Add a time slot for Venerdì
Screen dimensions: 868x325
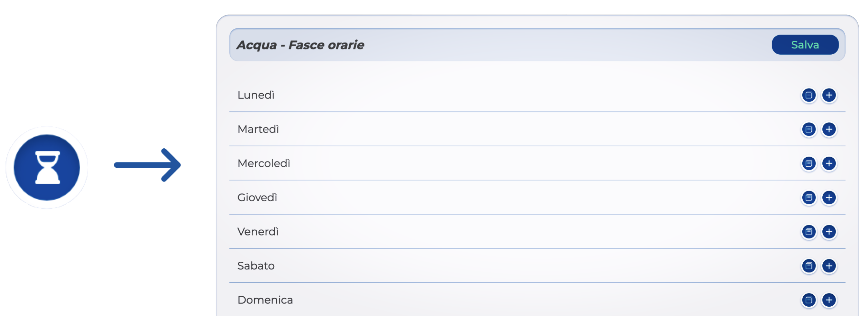(829, 232)
